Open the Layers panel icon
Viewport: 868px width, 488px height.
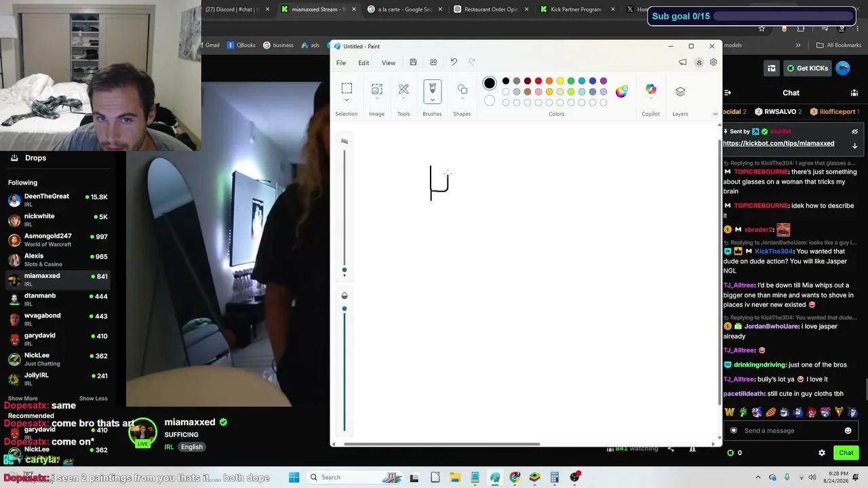680,91
